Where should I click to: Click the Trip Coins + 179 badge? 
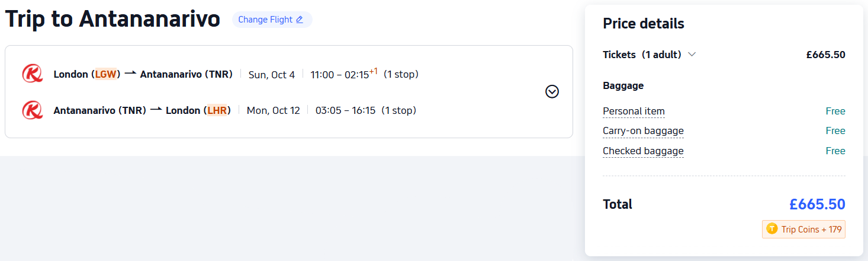[803, 229]
